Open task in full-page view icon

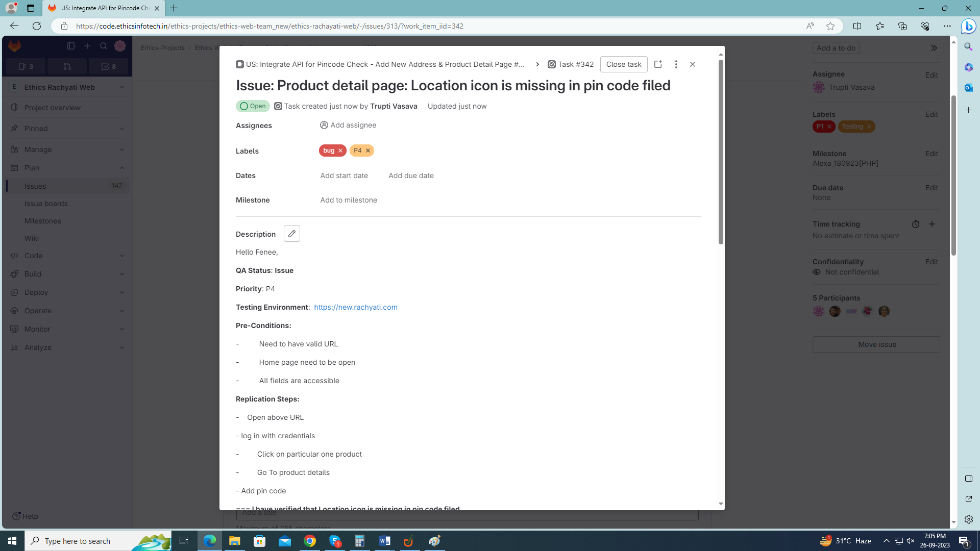click(x=658, y=64)
